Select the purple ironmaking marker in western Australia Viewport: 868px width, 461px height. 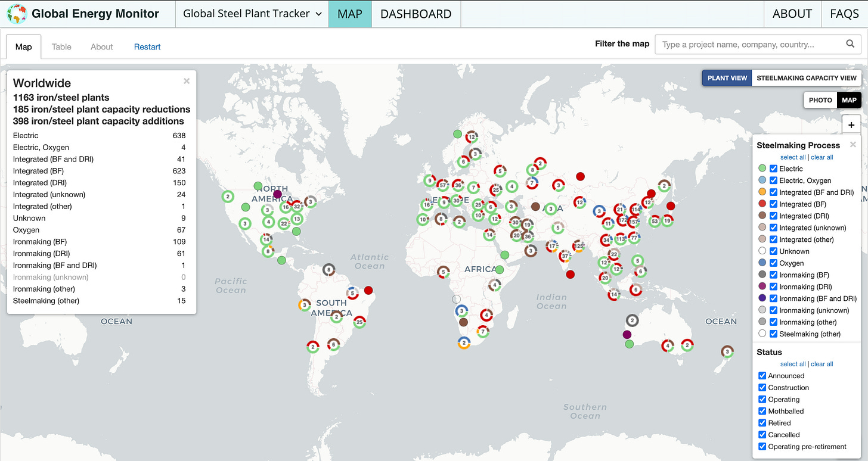pos(627,334)
